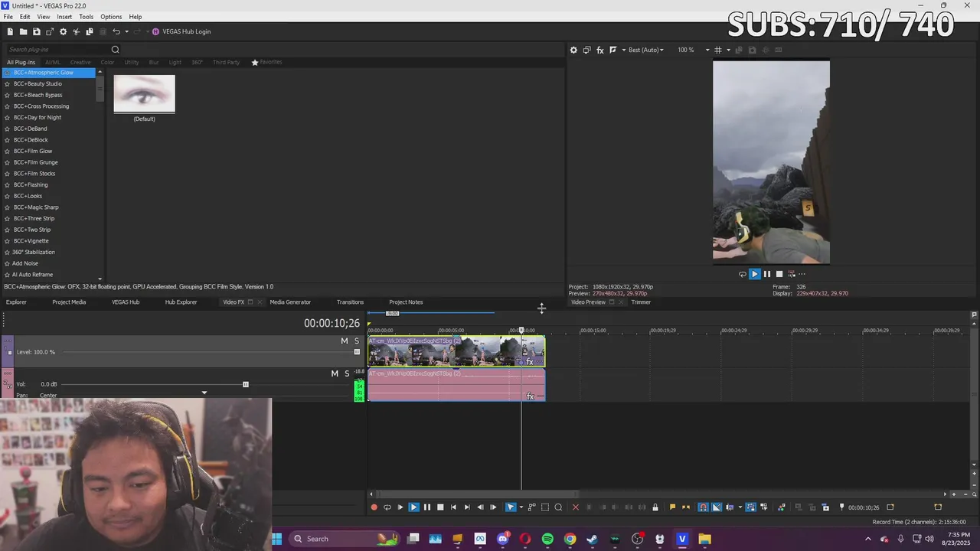This screenshot has width=980, height=551.
Task: Open Video Output FX icon in preview
Action: (600, 50)
